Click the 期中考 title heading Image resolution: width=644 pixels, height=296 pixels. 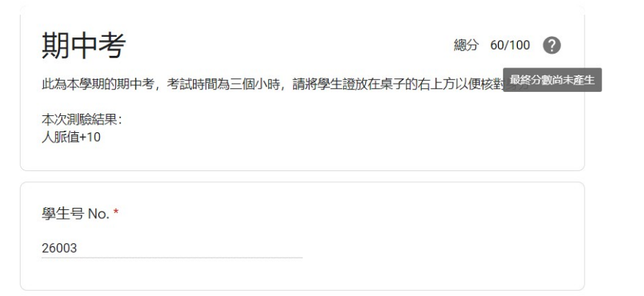tap(84, 46)
